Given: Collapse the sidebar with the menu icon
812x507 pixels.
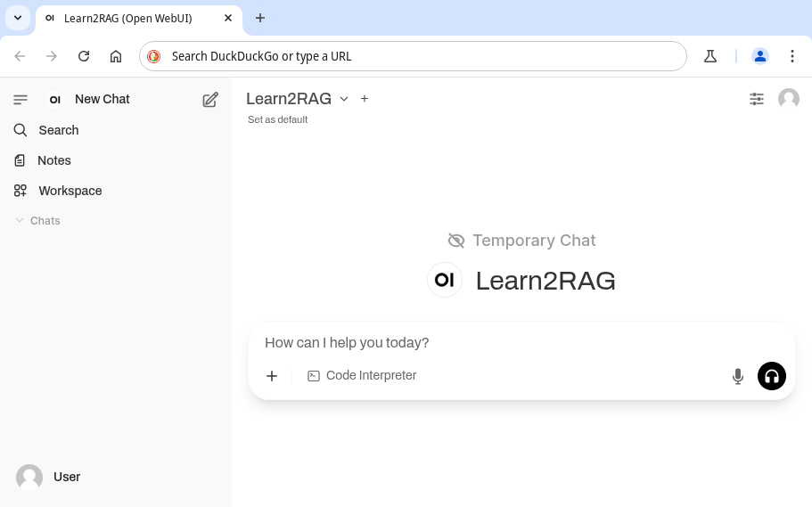Looking at the screenshot, I should [21, 99].
